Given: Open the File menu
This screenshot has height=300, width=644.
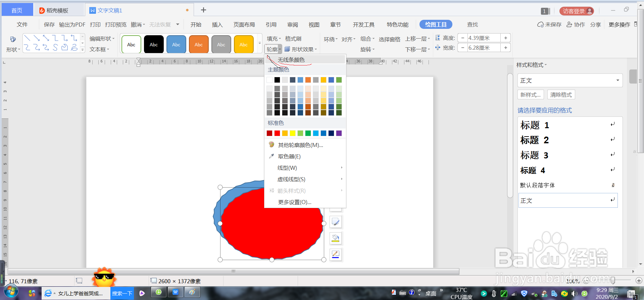Looking at the screenshot, I should [x=22, y=24].
